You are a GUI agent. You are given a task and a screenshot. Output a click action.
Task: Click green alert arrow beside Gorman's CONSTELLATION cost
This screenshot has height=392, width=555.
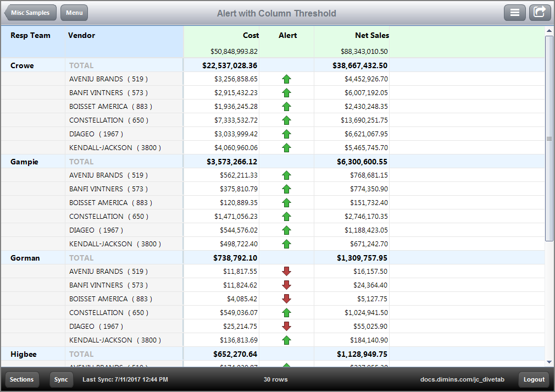pyautogui.click(x=286, y=312)
